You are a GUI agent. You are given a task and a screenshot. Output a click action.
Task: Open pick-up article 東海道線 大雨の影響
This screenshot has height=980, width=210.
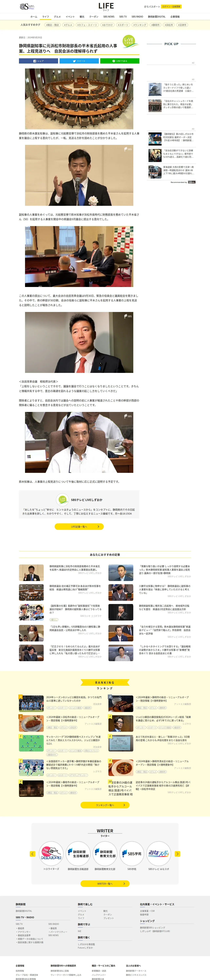tap(178, 170)
